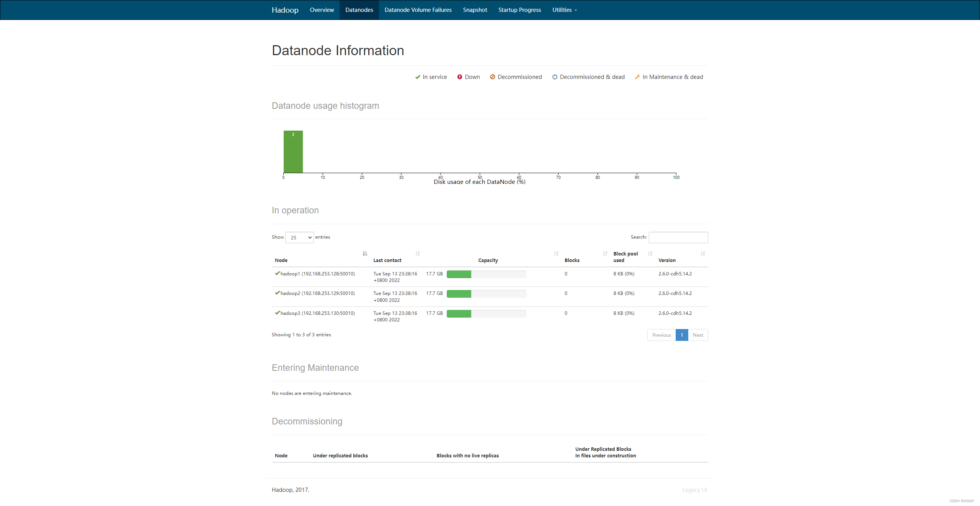Click the Down red exclamation legend icon
Screen dimensions: 980x506
(x=460, y=77)
